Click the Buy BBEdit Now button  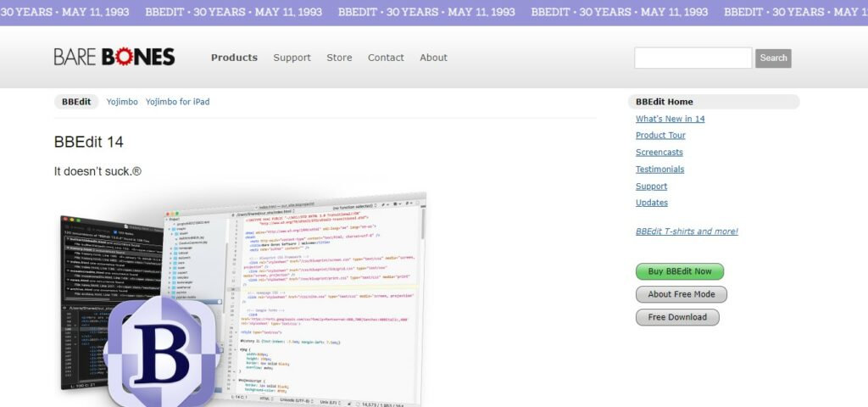[x=680, y=271]
